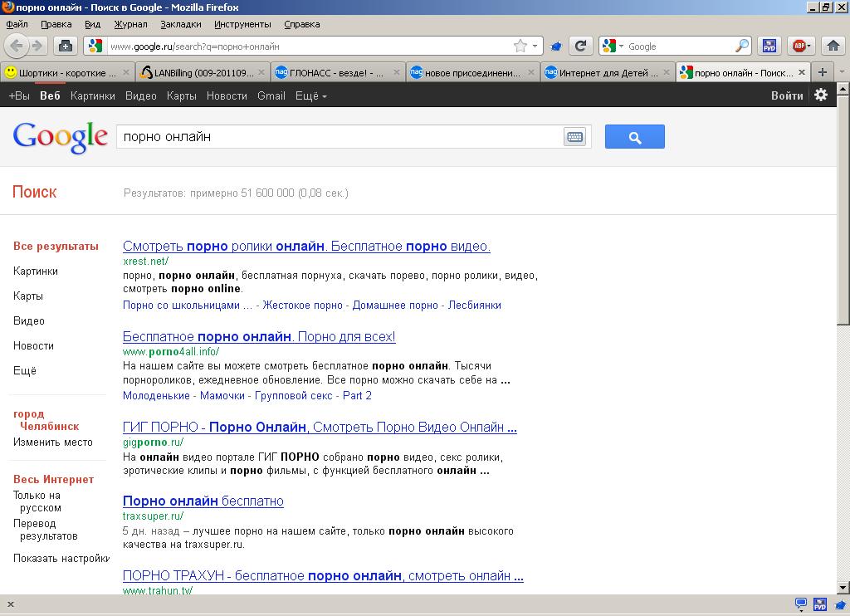Open the FVD downloader toolbar button
The height and width of the screenshot is (616, 850).
coord(769,46)
